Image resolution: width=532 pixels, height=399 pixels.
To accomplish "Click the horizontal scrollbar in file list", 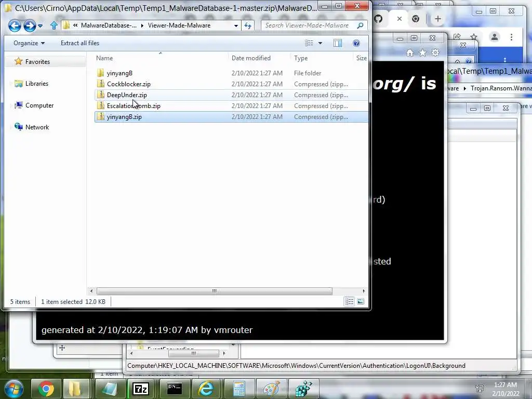I will coord(214,291).
